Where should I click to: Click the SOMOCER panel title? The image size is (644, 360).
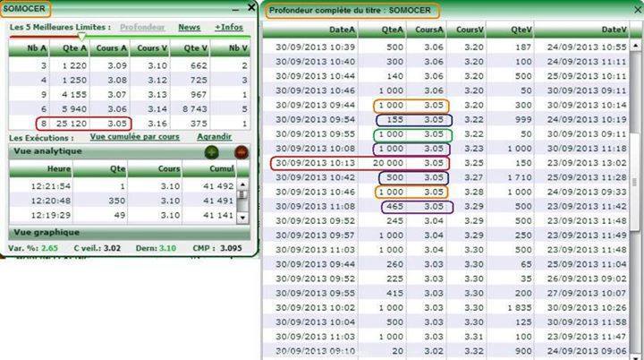[24, 9]
